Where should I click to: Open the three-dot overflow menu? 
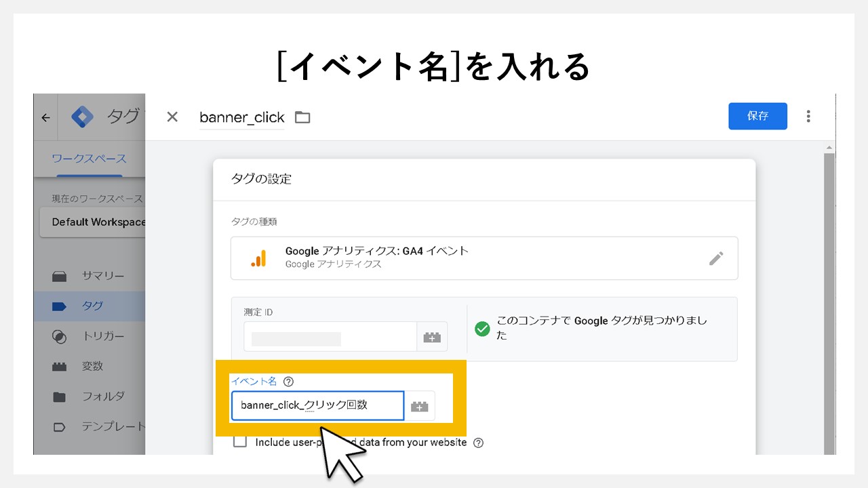[808, 116]
